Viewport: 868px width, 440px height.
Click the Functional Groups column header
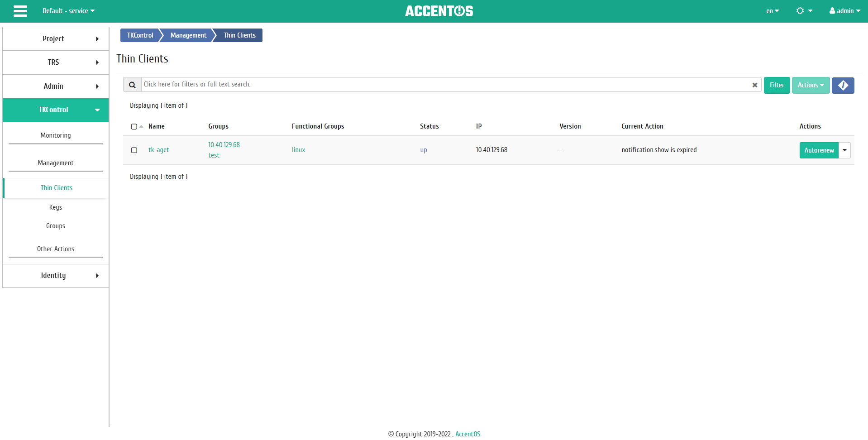coord(318,126)
